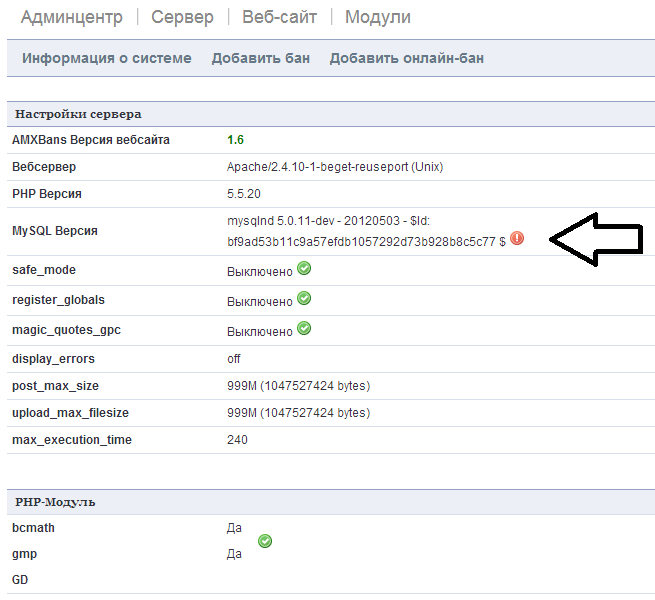The width and height of the screenshot is (655, 600).
Task: Switch to Информация о системе tab
Action: tap(107, 58)
